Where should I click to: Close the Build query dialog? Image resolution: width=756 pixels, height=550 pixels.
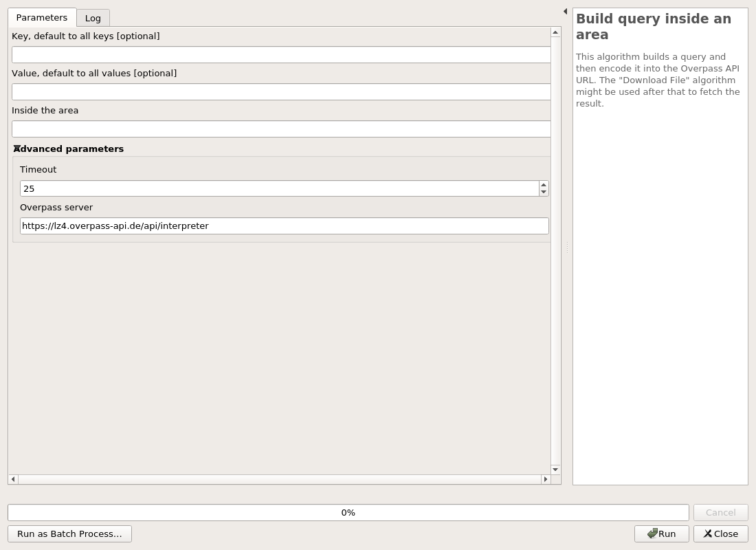(720, 533)
